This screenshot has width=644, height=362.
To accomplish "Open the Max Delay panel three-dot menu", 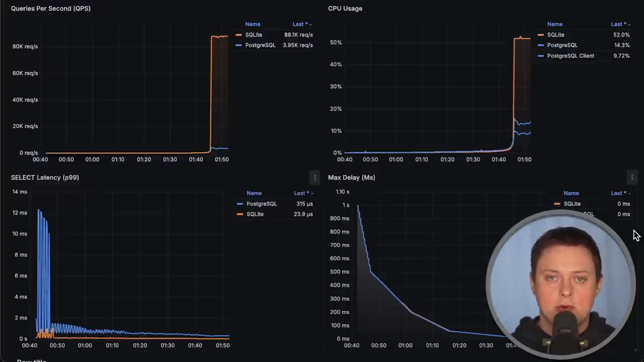I will [x=632, y=177].
